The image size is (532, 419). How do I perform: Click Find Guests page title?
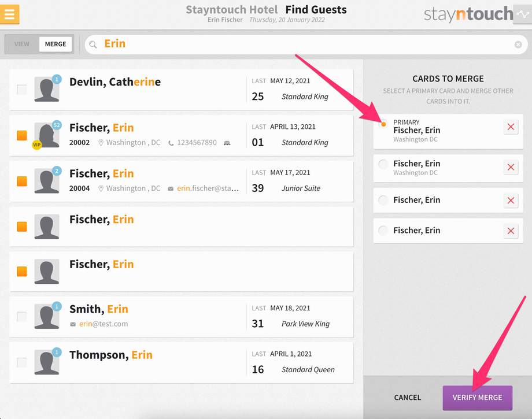[316, 10]
